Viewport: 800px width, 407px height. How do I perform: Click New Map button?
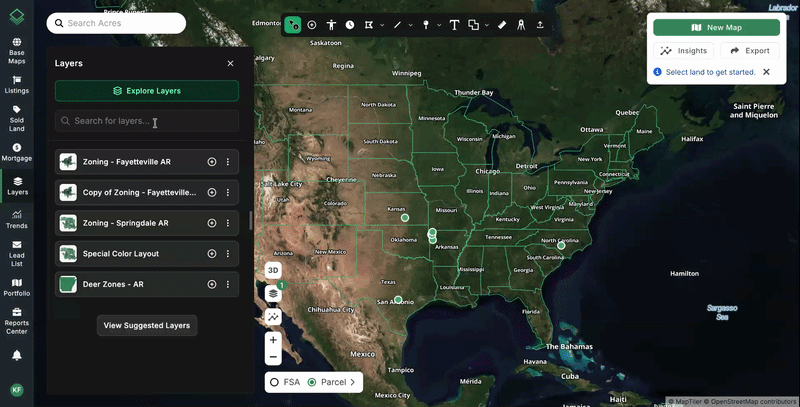pos(716,28)
